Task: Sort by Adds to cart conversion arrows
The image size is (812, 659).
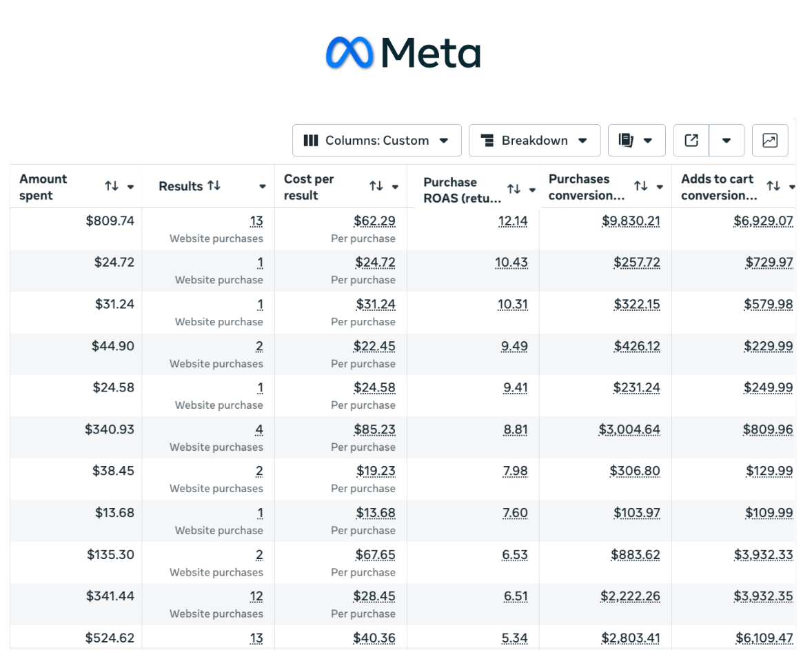Action: click(773, 186)
